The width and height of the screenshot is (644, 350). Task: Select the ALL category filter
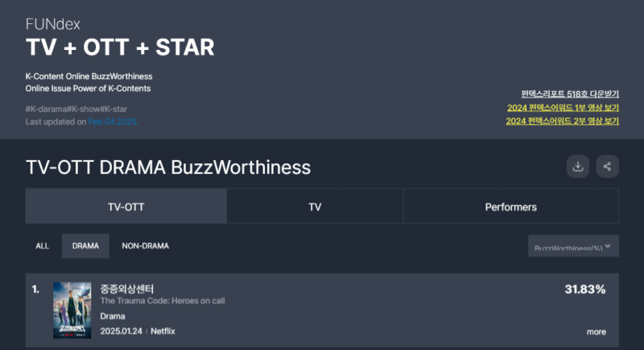[43, 246]
